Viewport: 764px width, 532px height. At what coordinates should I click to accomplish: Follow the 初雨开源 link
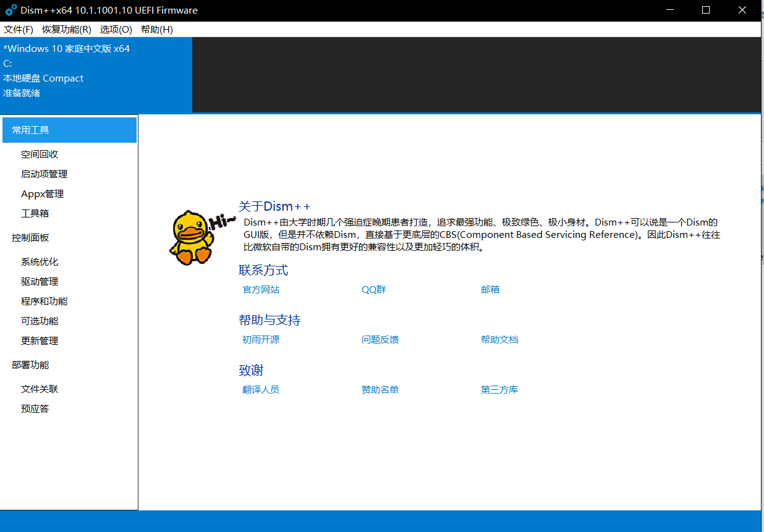tap(261, 340)
